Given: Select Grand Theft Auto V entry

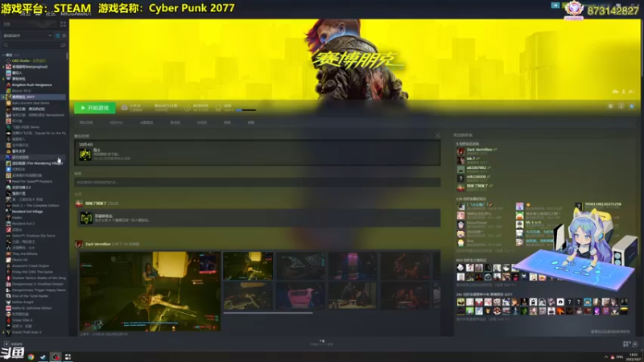Looking at the screenshot, I should pyautogui.click(x=27, y=332).
